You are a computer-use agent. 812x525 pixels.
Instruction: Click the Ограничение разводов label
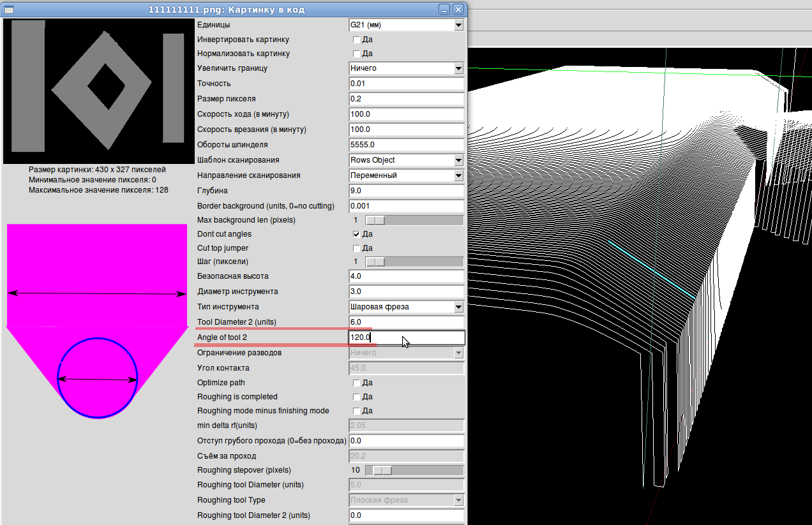[x=239, y=353]
